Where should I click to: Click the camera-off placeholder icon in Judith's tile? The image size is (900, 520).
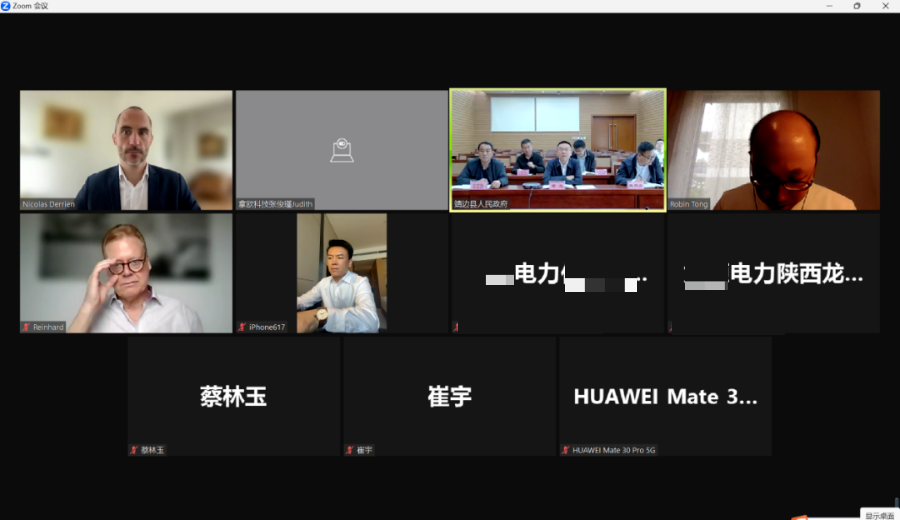coord(342,150)
